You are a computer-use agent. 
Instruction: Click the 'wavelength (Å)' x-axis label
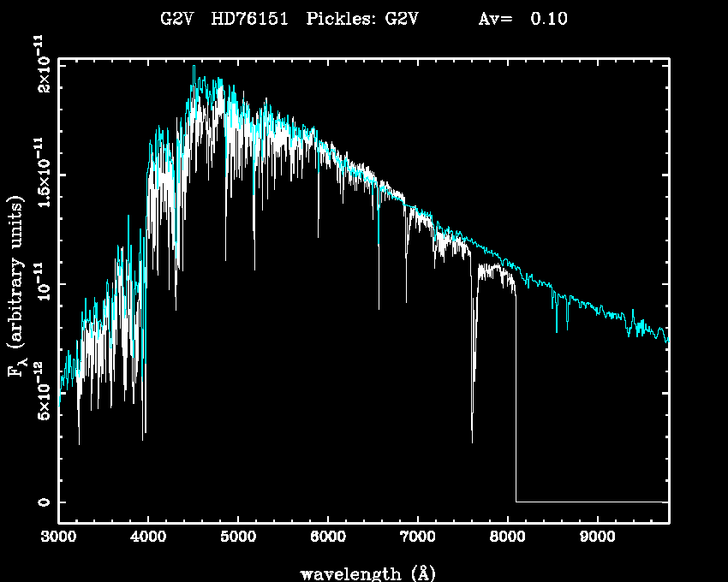coord(362,573)
